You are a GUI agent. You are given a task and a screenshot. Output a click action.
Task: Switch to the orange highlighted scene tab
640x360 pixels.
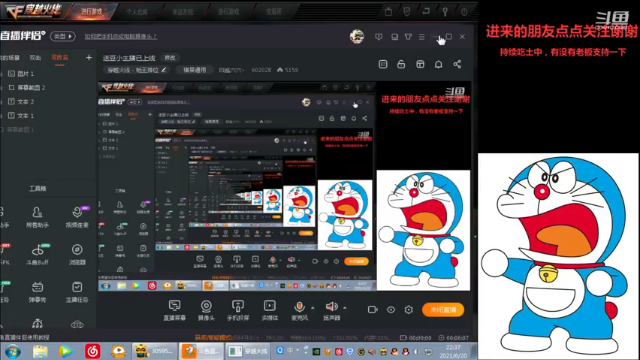60,58
